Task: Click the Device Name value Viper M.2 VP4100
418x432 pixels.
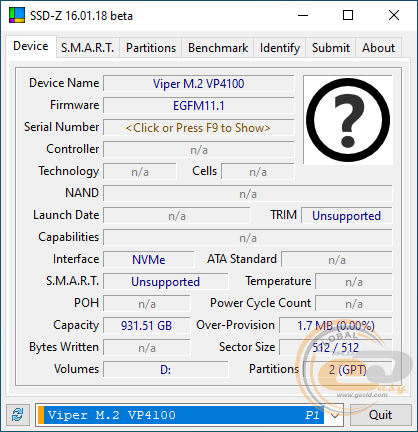Action: point(198,84)
